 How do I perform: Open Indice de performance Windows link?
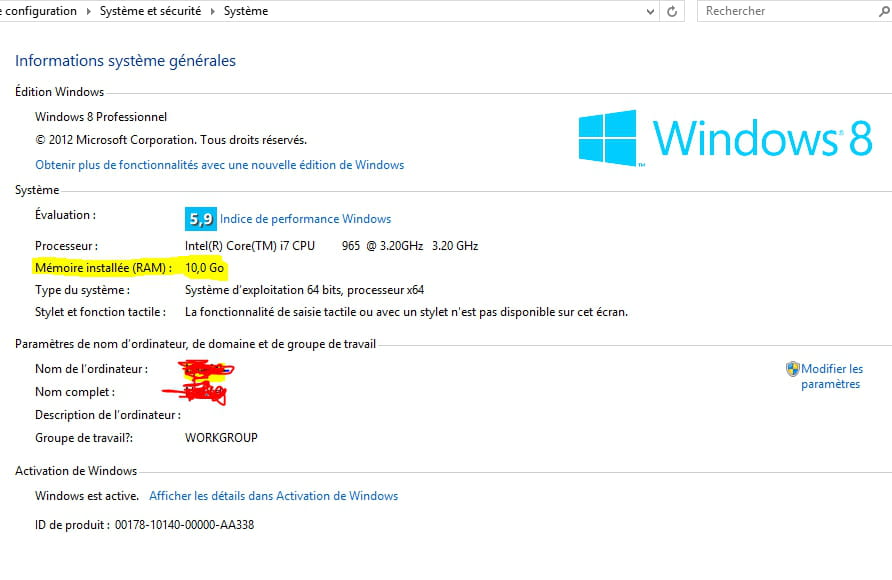click(x=305, y=219)
